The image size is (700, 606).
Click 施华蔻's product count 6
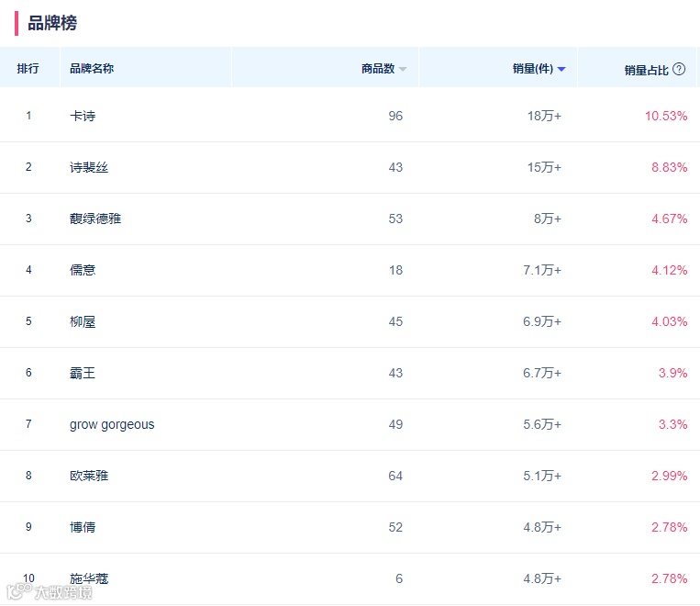tap(399, 578)
